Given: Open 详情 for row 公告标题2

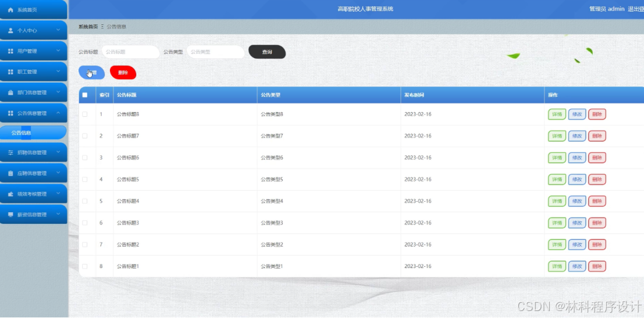Looking at the screenshot, I should coord(557,245).
